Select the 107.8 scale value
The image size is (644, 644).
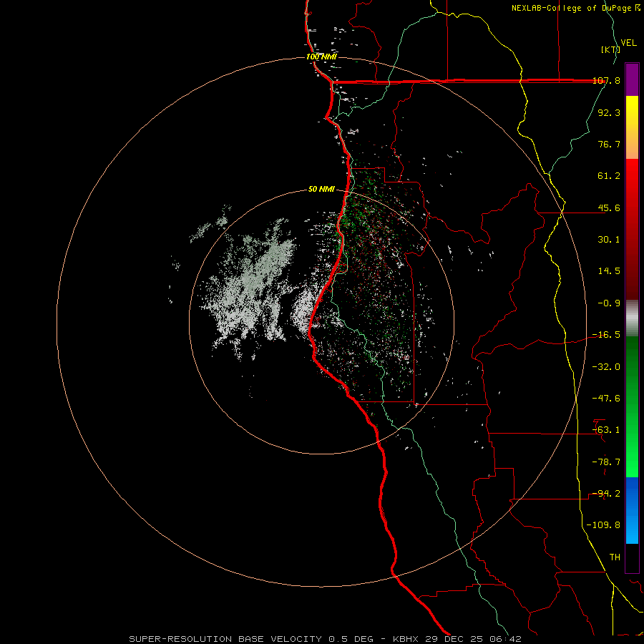click(606, 81)
